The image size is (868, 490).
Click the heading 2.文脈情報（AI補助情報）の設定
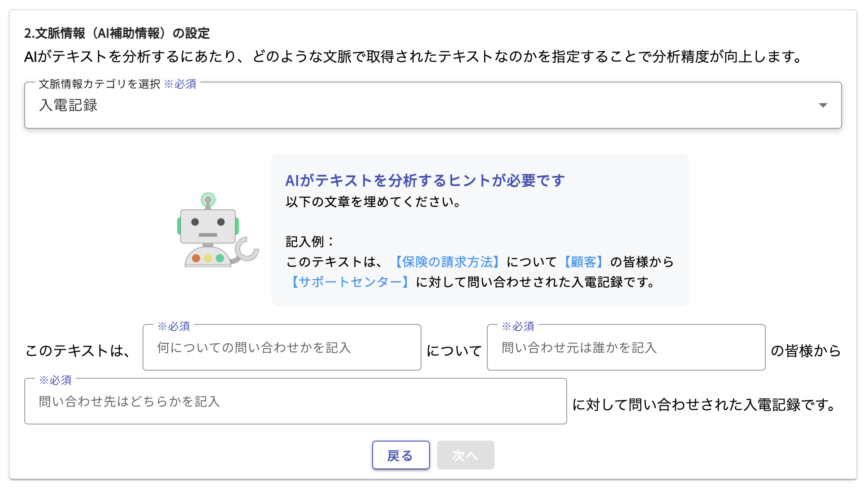pyautogui.click(x=117, y=33)
